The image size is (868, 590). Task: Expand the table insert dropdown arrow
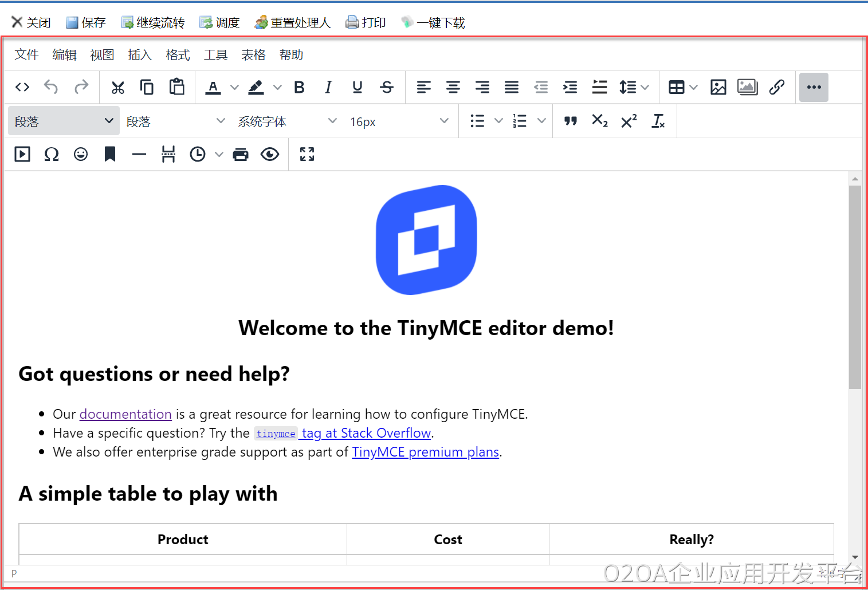pyautogui.click(x=693, y=87)
